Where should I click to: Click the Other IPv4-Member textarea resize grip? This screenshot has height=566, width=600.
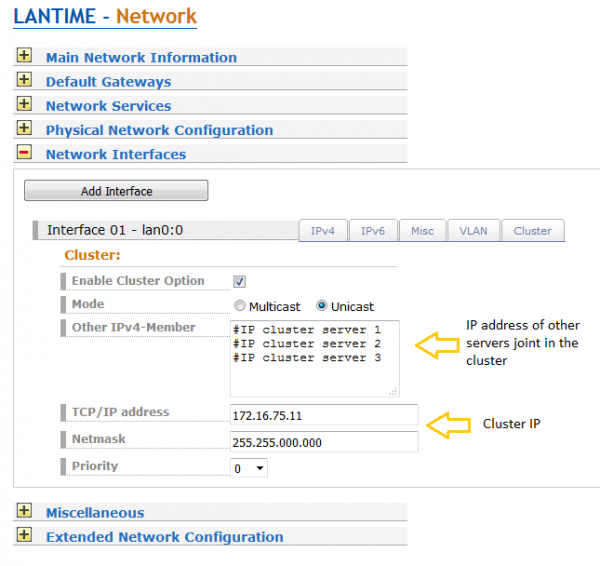point(393,391)
